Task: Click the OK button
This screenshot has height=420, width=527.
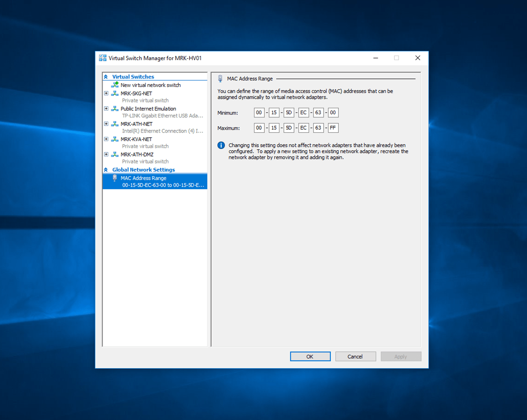Action: (310, 356)
